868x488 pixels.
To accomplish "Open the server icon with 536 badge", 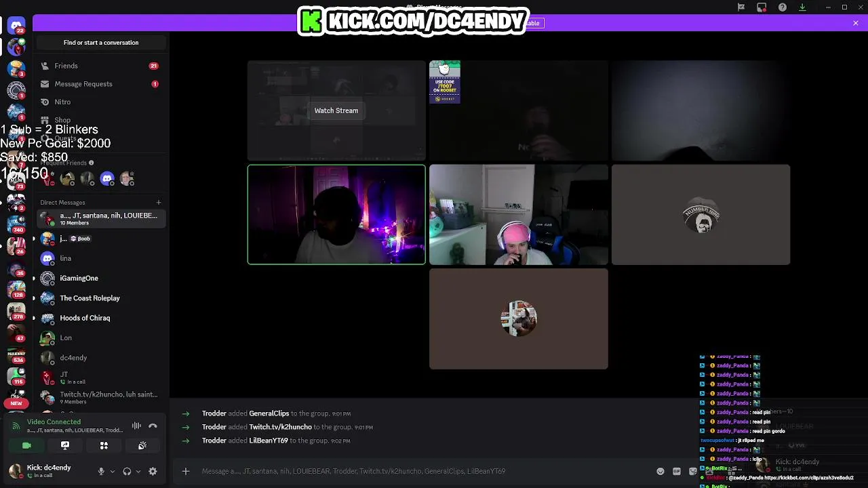I will pyautogui.click(x=16, y=354).
